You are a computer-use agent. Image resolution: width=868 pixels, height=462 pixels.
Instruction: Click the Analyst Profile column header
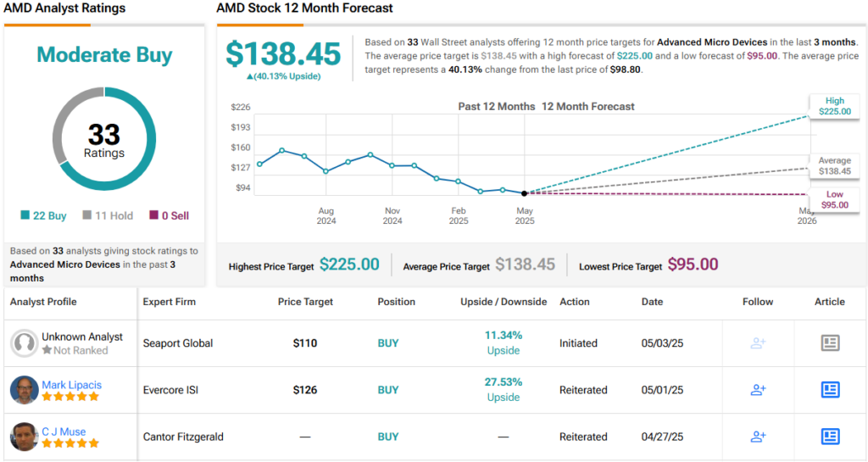[43, 302]
